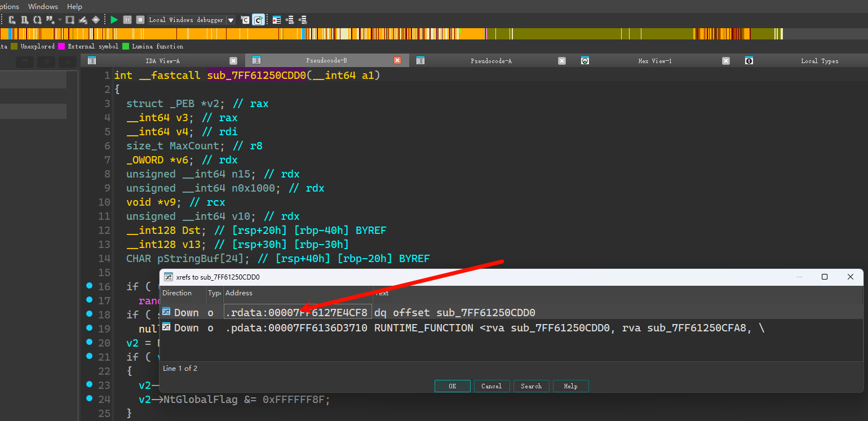
Task: Expand the small arrow after the dotted-grid icon
Action: click(60, 20)
